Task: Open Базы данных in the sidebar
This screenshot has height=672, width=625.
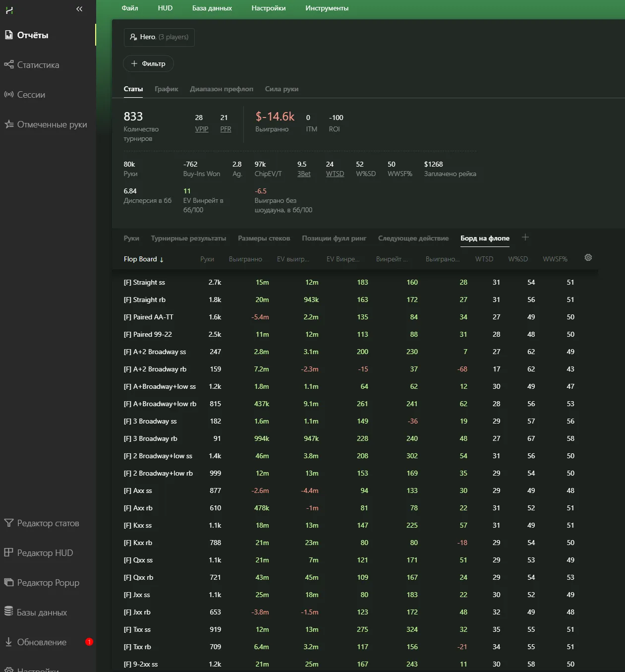Action: pyautogui.click(x=42, y=612)
